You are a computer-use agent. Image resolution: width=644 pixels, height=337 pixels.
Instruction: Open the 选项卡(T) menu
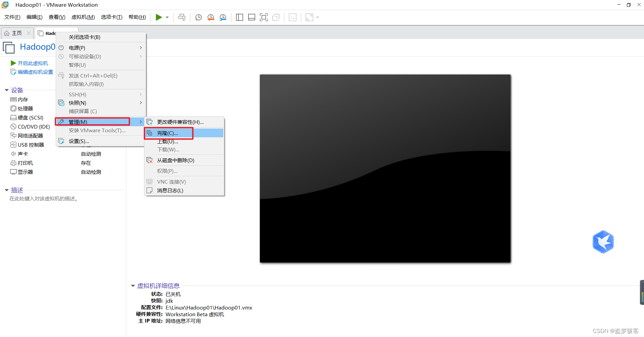click(x=112, y=17)
